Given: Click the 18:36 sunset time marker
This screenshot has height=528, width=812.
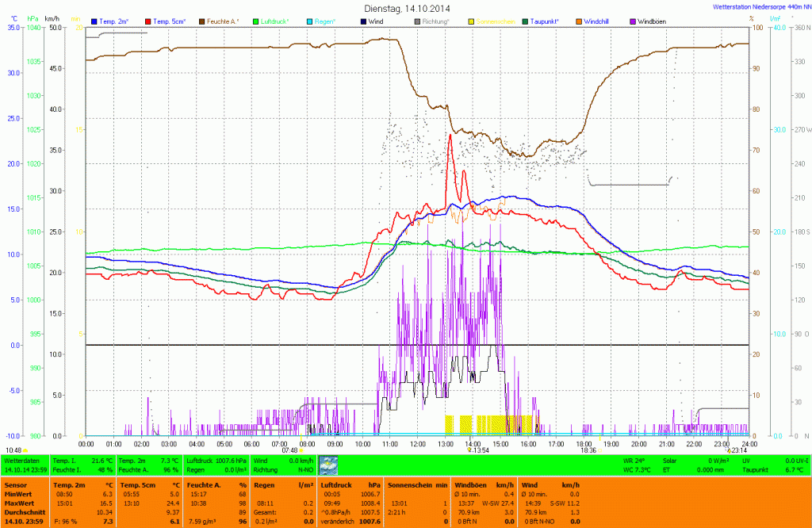Looking at the screenshot, I should click(x=588, y=450).
